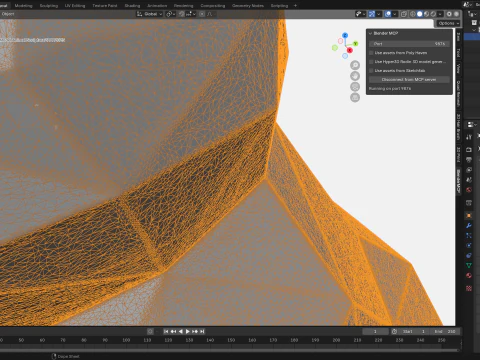This screenshot has width=480, height=360.
Task: Open checkered Texture properties tab
Action: tap(469, 288)
